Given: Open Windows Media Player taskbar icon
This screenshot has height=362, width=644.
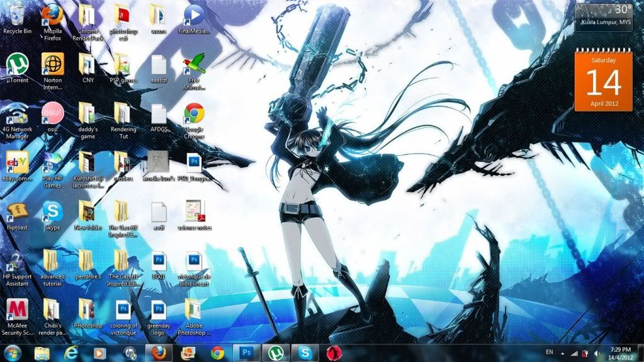Looking at the screenshot, I should coord(100,353).
